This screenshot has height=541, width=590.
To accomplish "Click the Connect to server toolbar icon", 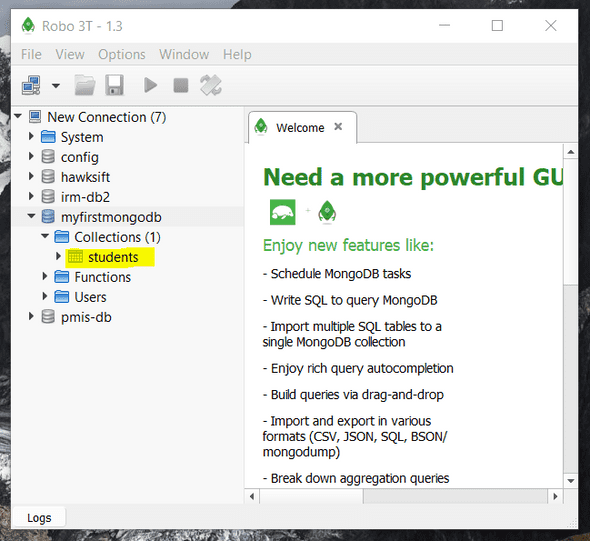I will click(31, 85).
